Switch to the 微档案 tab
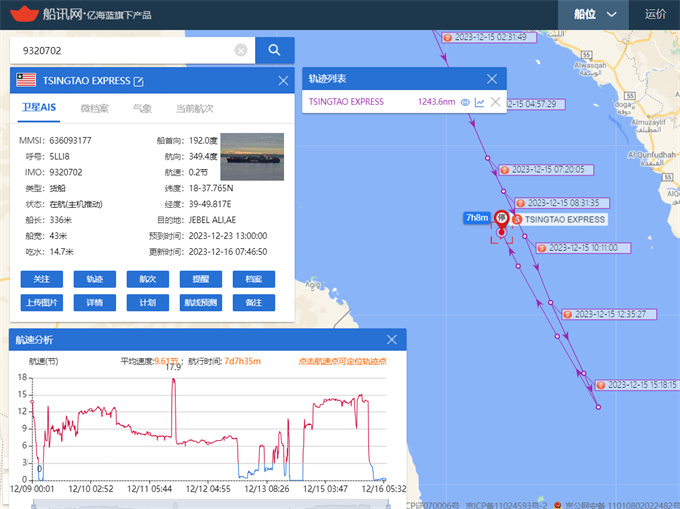Image resolution: width=680 pixels, height=509 pixels. tap(94, 108)
